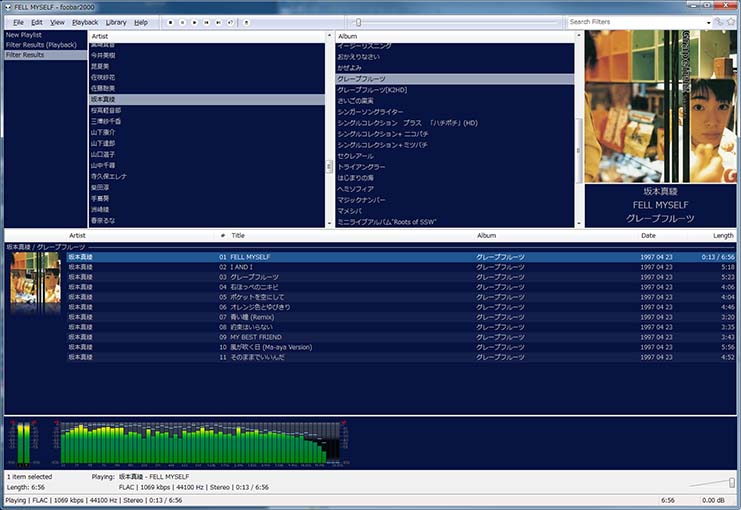
Task: Switch to the New Playlist entry
Action: click(x=45, y=35)
